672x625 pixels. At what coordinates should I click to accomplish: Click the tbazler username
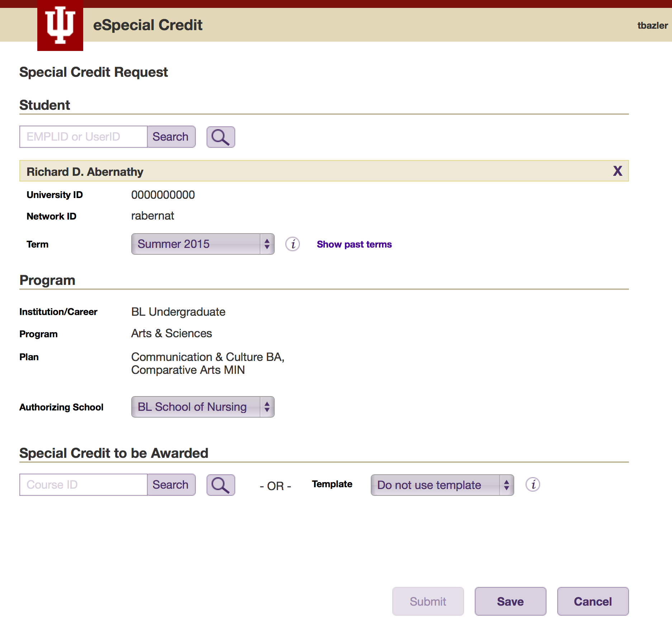pos(652,25)
